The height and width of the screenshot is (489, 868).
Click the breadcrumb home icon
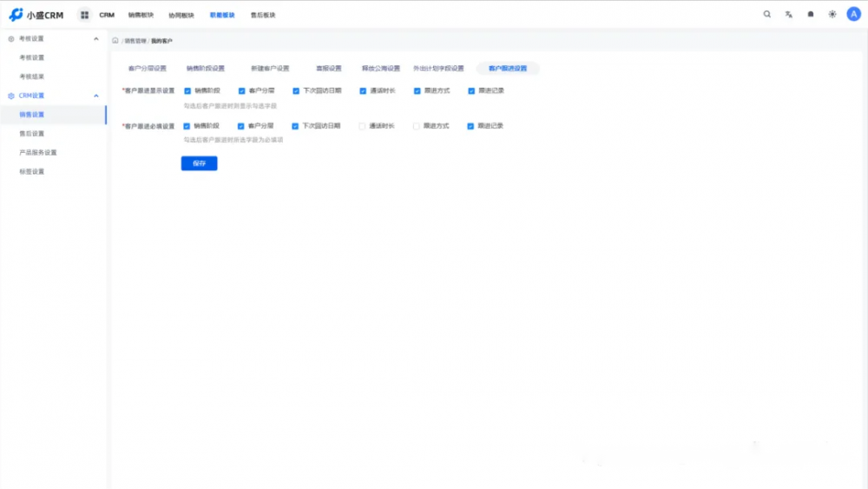[115, 41]
